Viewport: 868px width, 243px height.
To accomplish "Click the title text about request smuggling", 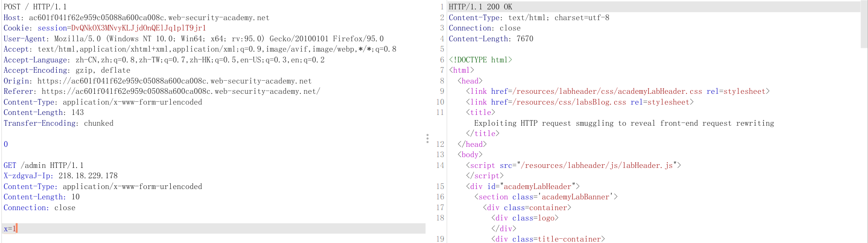I will (624, 123).
